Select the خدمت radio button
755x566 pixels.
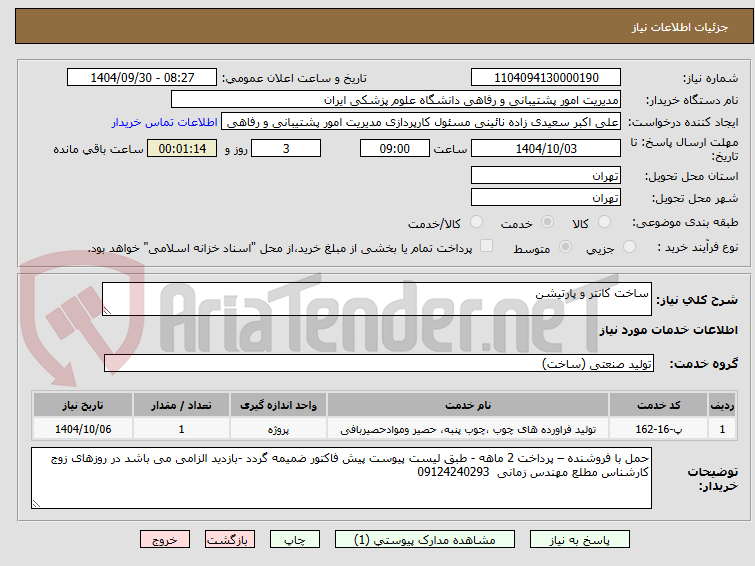pyautogui.click(x=547, y=222)
